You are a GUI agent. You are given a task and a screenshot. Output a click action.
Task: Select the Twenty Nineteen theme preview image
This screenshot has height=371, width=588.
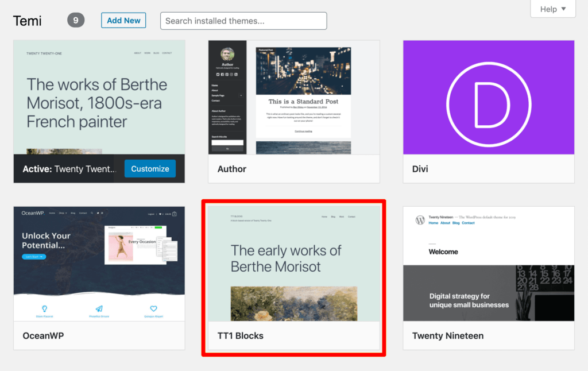[x=489, y=264]
